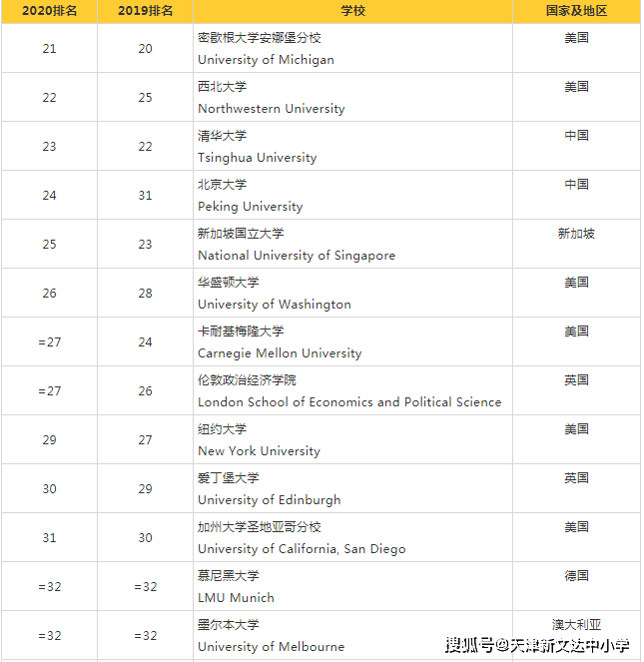Select 2020 rank 30 in the Edinburgh row
This screenshot has width=644, height=662.
pos(49,489)
